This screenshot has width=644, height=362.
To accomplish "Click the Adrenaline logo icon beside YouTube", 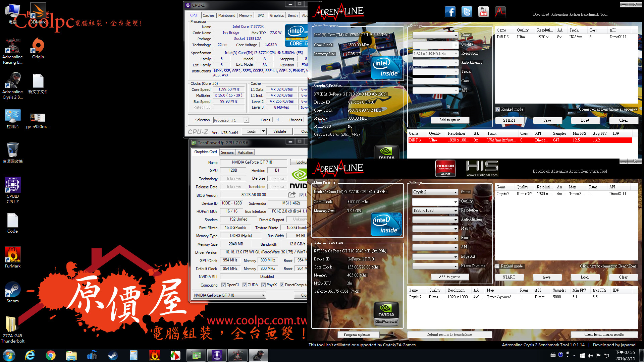I will 500,12.
